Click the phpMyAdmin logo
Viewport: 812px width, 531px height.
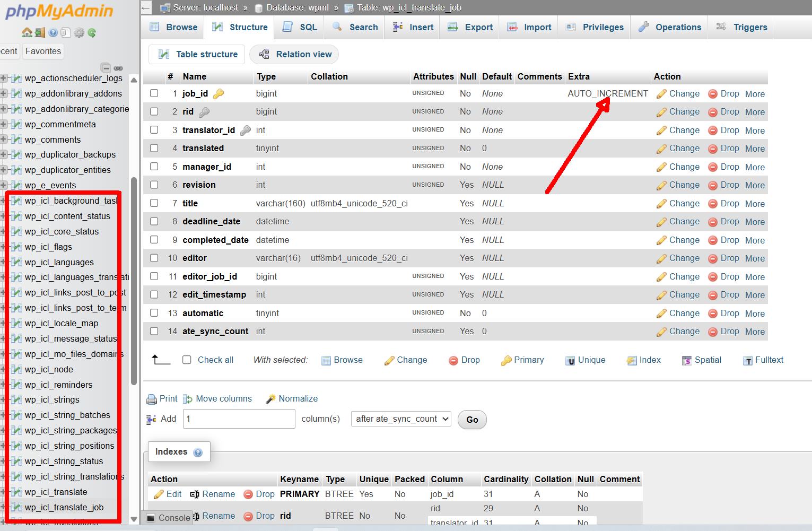click(59, 12)
